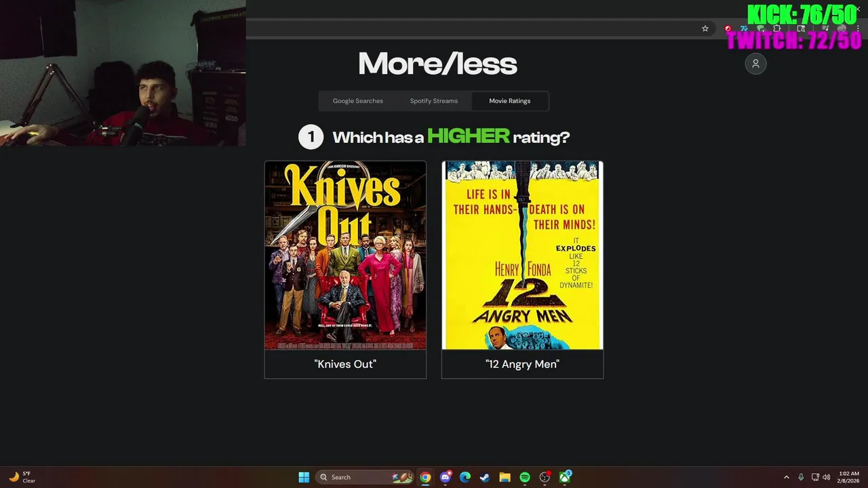The image size is (868, 488).
Task: Open File Explorer from the taskbar
Action: [505, 477]
